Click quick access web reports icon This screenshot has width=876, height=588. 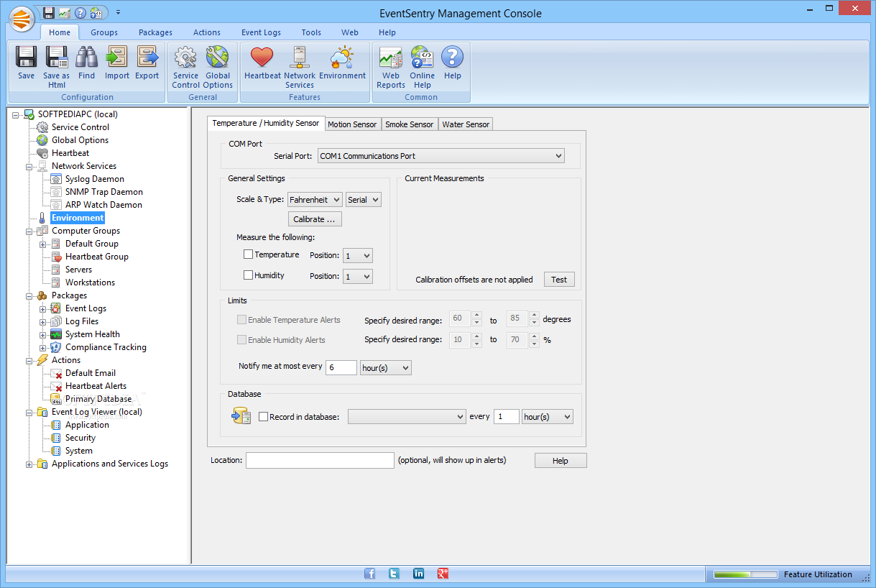coord(65,12)
